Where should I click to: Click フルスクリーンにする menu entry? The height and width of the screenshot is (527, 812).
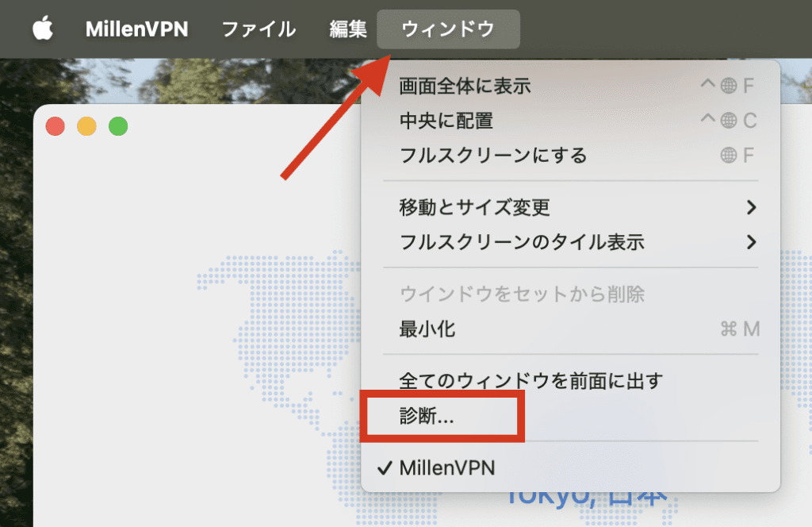point(493,155)
